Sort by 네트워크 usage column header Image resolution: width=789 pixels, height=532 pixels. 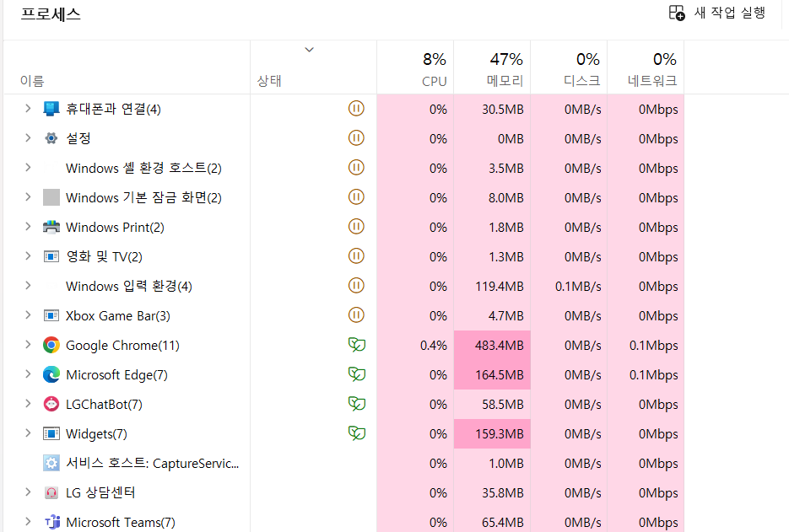point(646,67)
